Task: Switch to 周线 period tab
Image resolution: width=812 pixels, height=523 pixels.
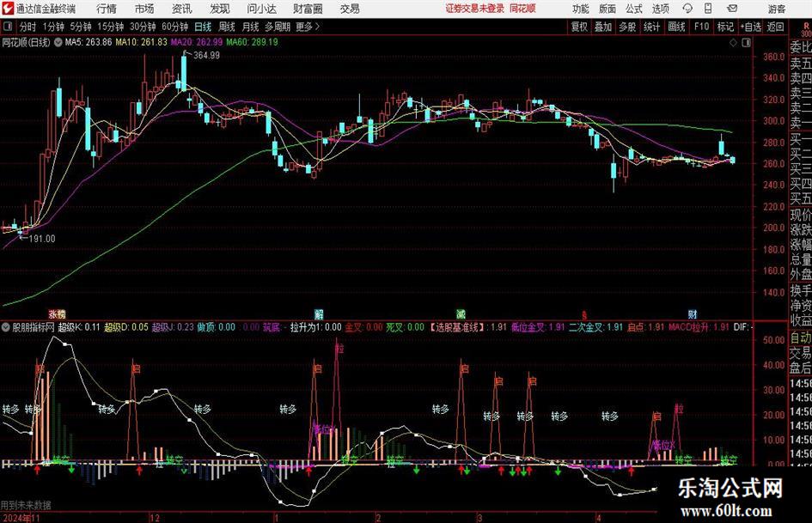Action: (x=227, y=27)
